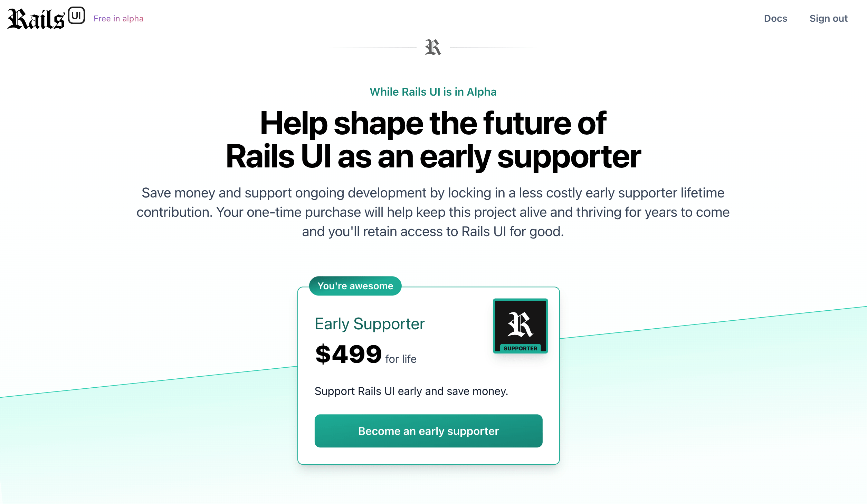Click the Rails gothic logo in header

[36, 19]
